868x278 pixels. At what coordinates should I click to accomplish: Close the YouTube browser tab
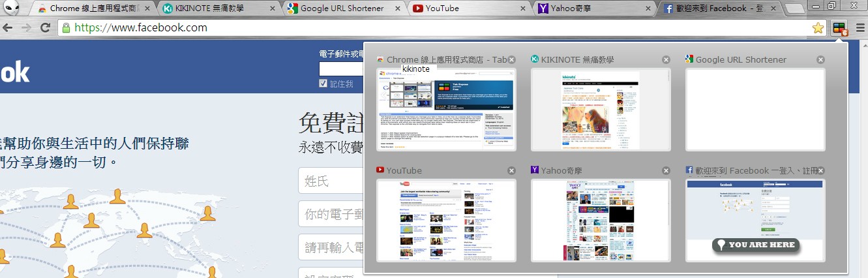click(x=522, y=8)
